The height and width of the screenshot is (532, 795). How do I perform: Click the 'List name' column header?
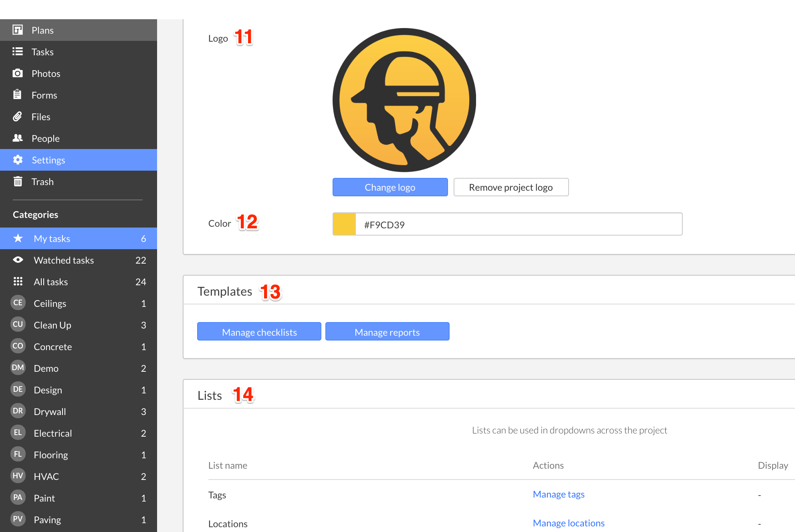228,465
